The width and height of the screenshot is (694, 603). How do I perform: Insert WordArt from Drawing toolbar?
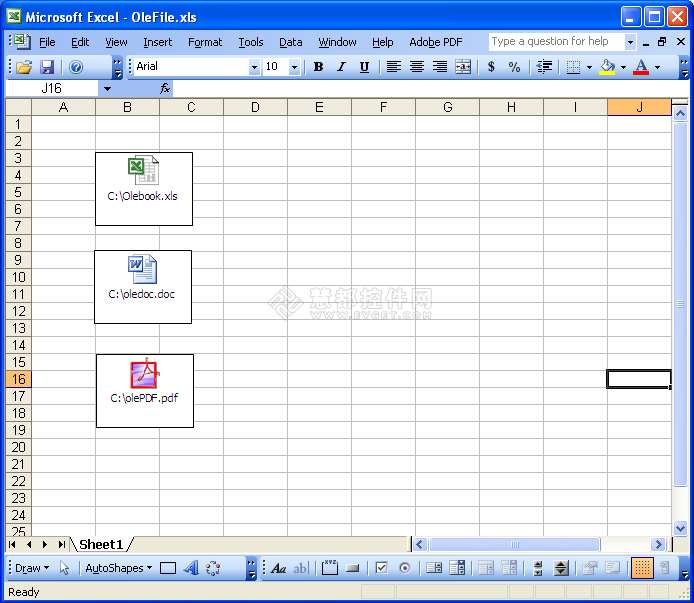pyautogui.click(x=190, y=568)
